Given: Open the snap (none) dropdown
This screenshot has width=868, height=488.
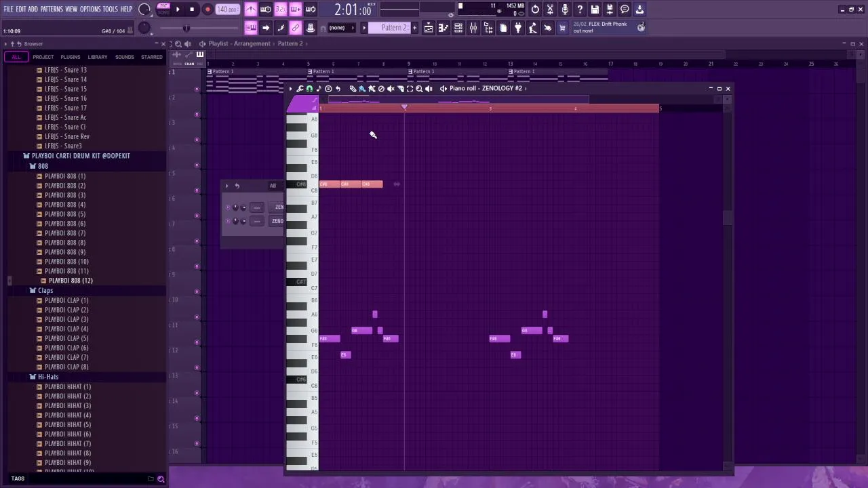Looking at the screenshot, I should (341, 28).
